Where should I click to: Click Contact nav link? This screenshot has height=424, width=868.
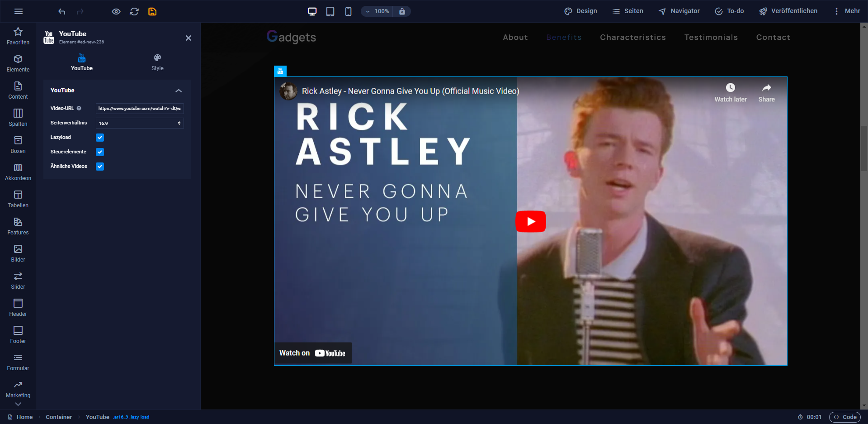tap(773, 37)
